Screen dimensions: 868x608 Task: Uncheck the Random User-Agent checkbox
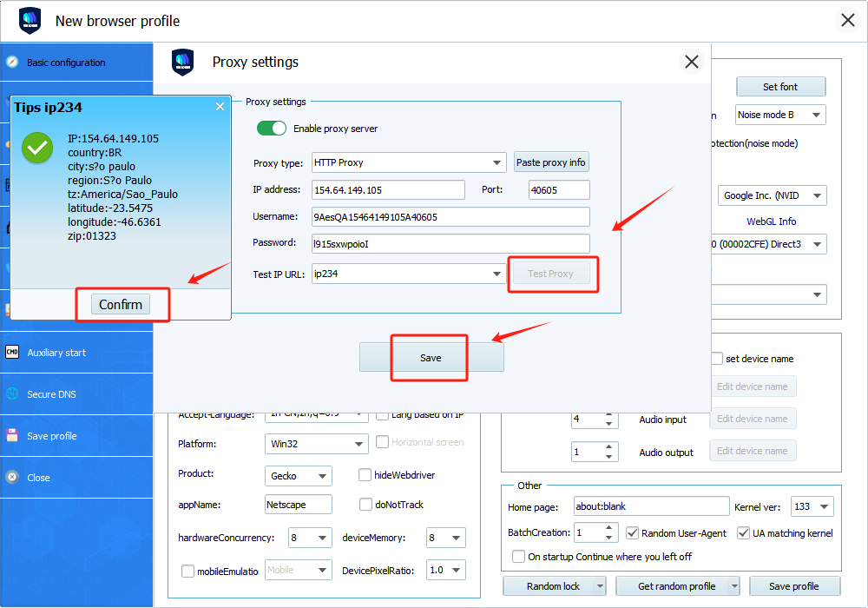coord(633,533)
